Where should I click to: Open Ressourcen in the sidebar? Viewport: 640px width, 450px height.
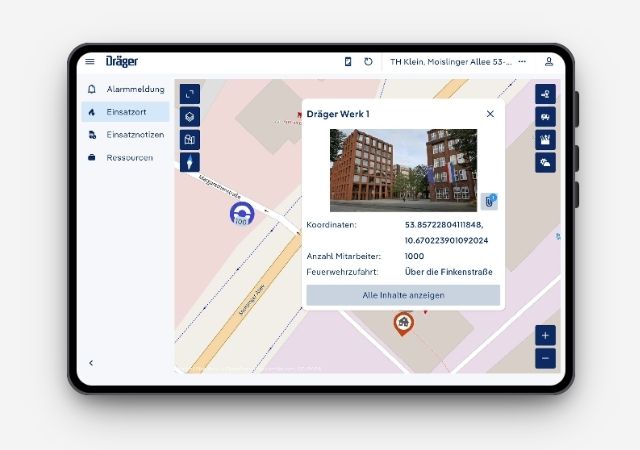coord(125,158)
